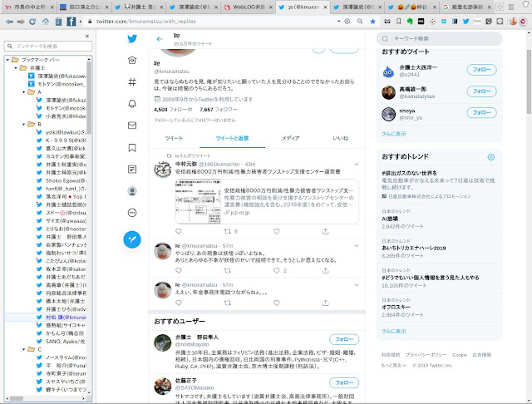Open the jcp.or.jp link card thumbnail

point(198,201)
